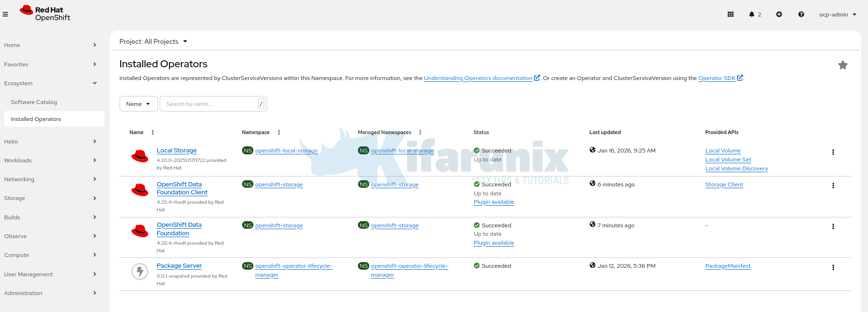Screen dimensions: 868x312
Task: Open kebab menu for Local Storage row
Action: click(x=833, y=152)
